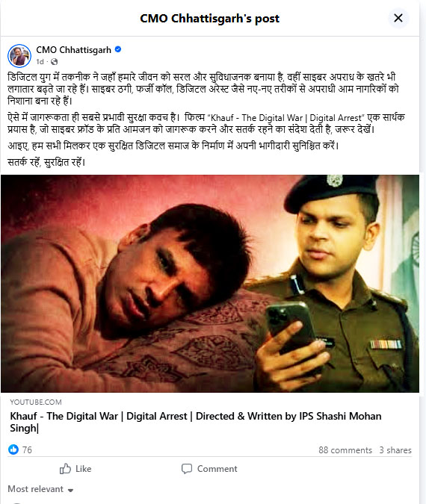Click the 1d post timestamp
Screen dimensions: 426x504
(40, 62)
